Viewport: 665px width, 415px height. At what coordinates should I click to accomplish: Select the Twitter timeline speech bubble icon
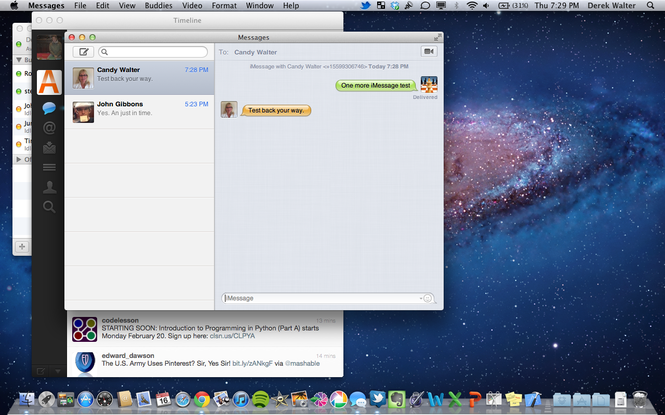pos(48,107)
